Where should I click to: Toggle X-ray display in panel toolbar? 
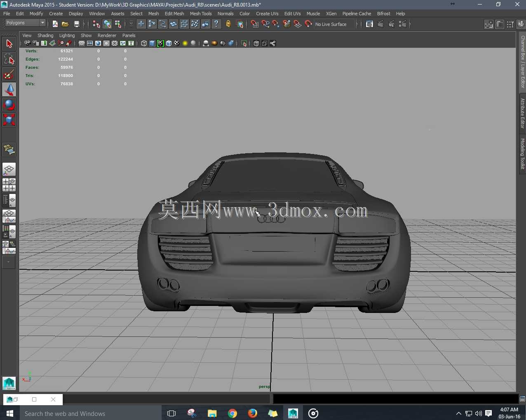256,43
